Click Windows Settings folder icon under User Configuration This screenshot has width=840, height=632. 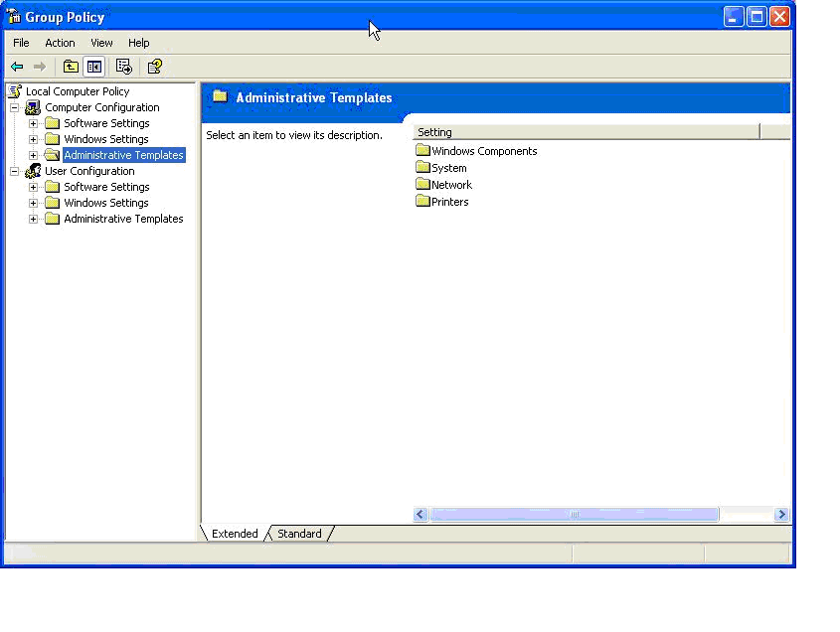click(52, 203)
